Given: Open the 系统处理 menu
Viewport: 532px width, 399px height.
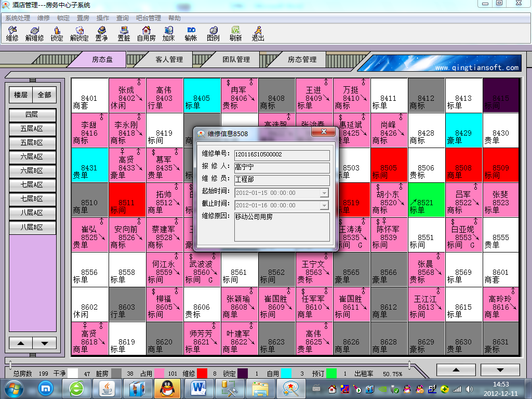Looking at the screenshot, I should tap(18, 18).
